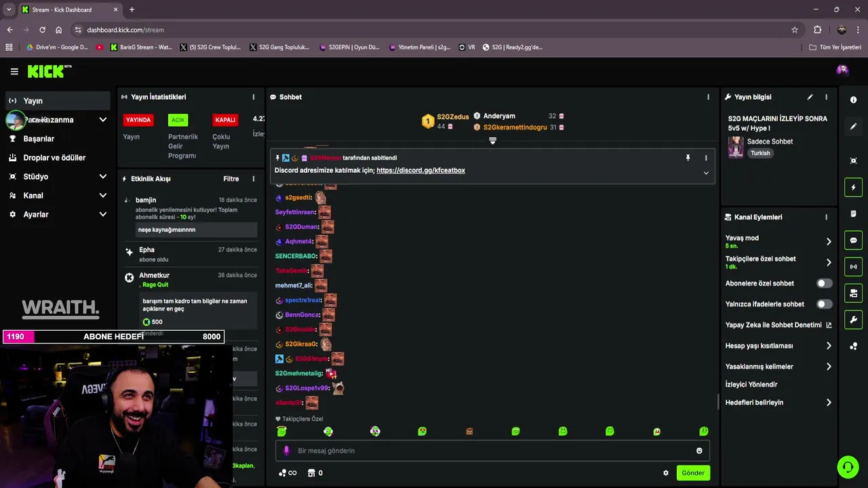The image size is (868, 488).
Task: Click the three-dots cluster icon in right toolbar
Action: click(x=853, y=346)
